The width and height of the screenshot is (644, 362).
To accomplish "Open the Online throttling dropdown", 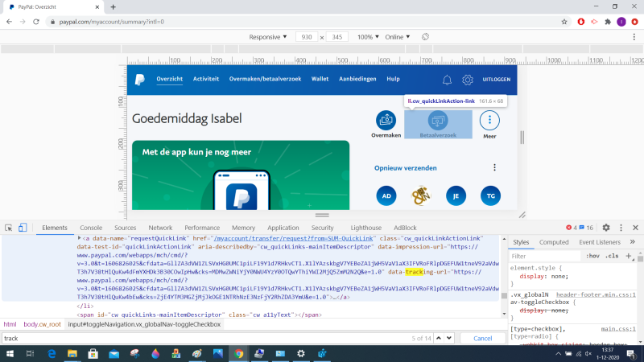I will coord(397,37).
